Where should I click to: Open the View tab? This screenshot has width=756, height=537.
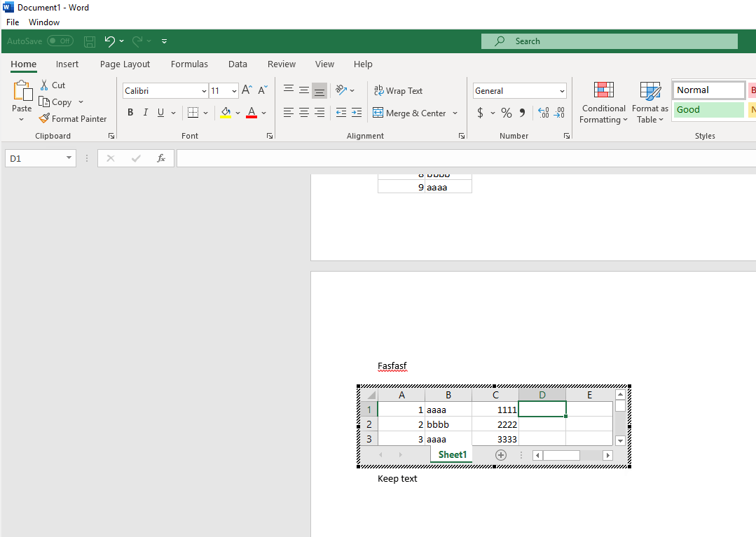coord(324,64)
